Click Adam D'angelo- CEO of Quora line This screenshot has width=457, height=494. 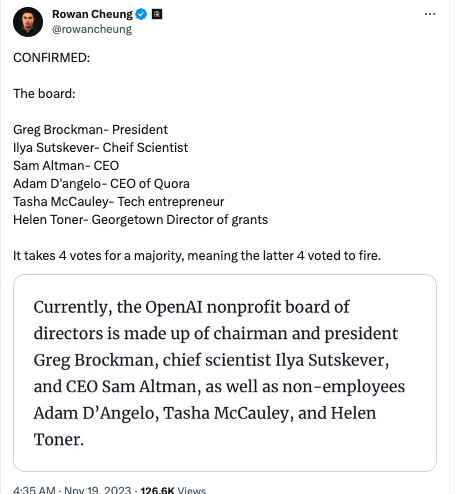click(101, 184)
